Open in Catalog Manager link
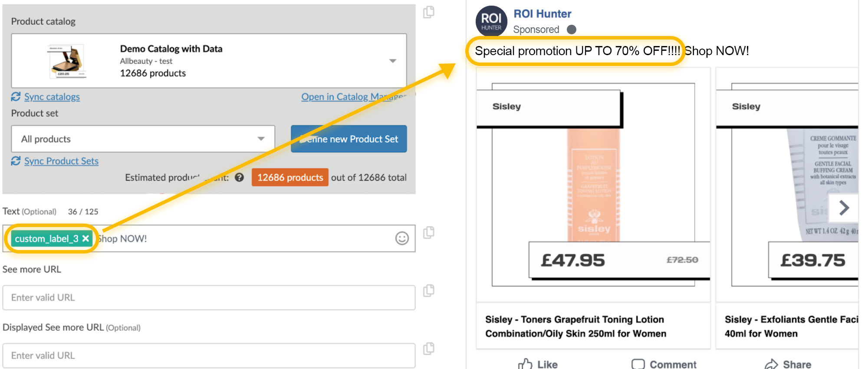 (x=354, y=97)
